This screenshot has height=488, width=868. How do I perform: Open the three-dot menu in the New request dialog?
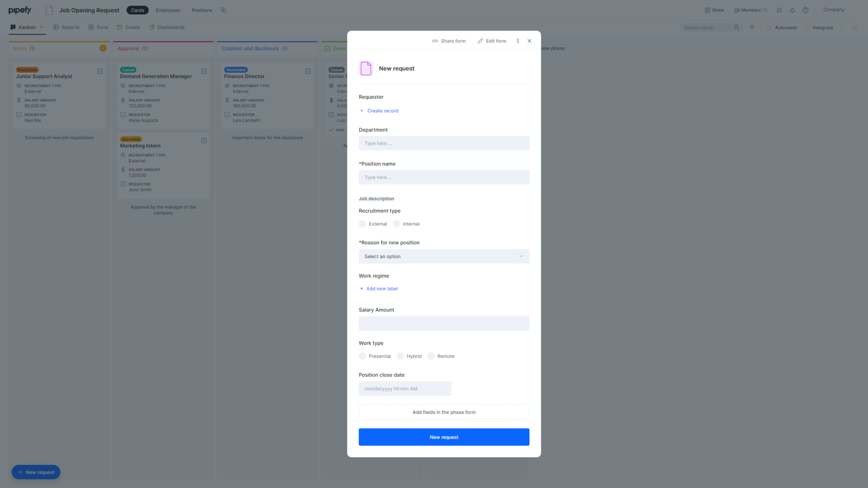tap(518, 41)
